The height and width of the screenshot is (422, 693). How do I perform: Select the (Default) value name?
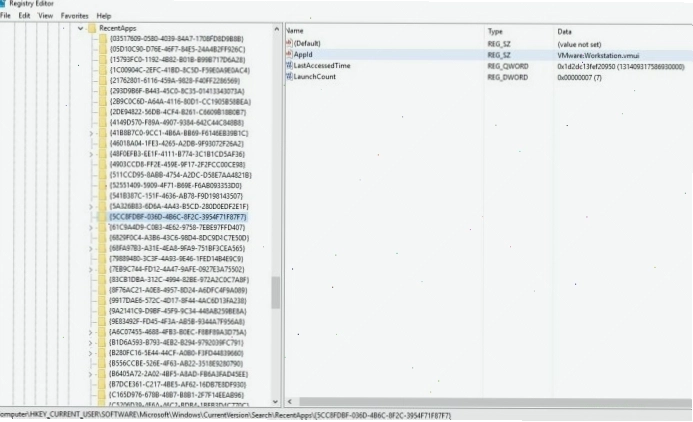pos(307,43)
